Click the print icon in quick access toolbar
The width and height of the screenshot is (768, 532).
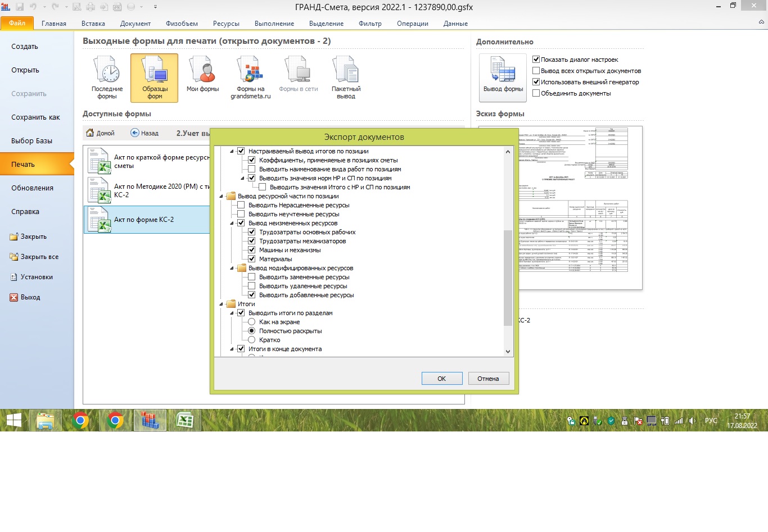(91, 7)
